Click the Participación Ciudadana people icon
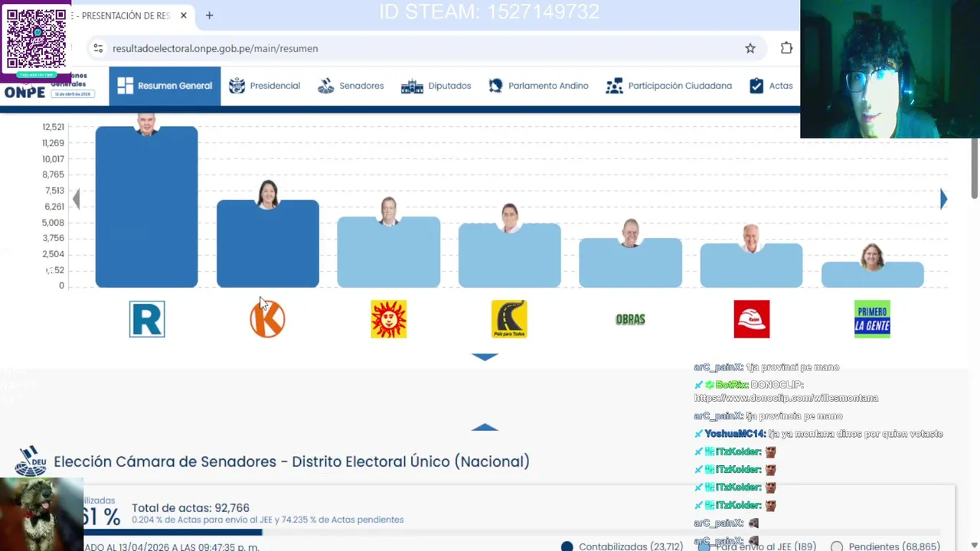Viewport: 980px width, 551px height. (x=614, y=86)
